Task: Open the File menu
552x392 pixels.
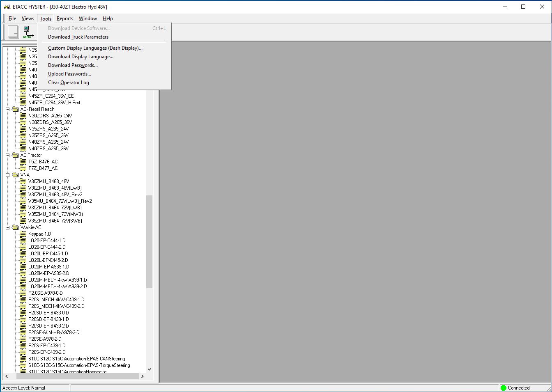Action: coord(12,18)
